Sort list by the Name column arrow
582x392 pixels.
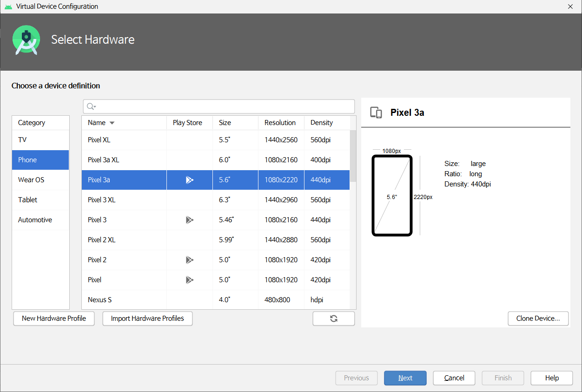112,123
